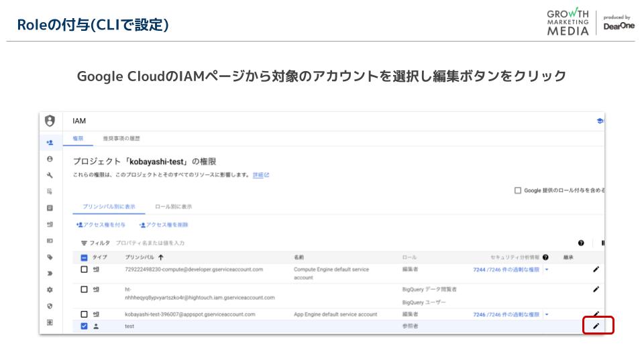
Task: Click the IAM page title
Action: 79,121
